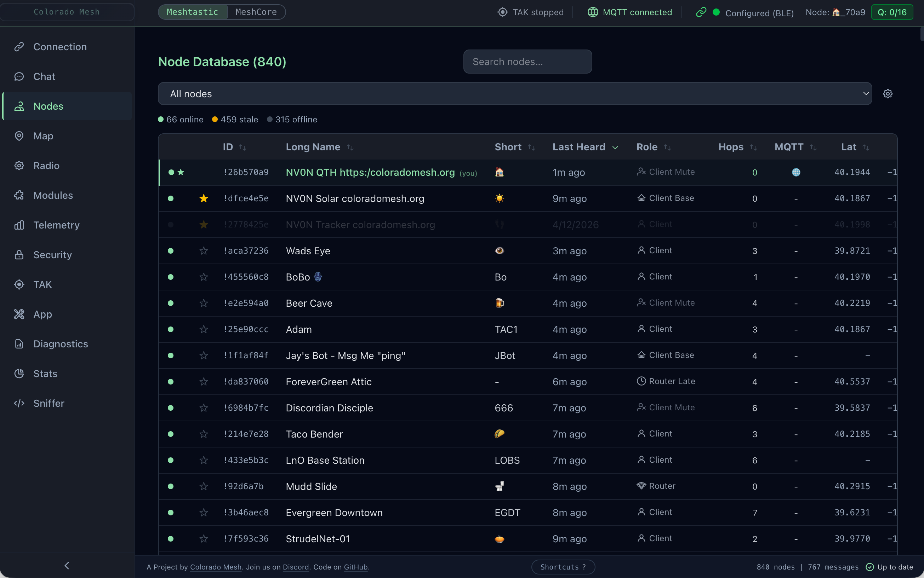Open the Colorado Mesh footer link
Image resolution: width=924 pixels, height=578 pixels.
coord(216,567)
